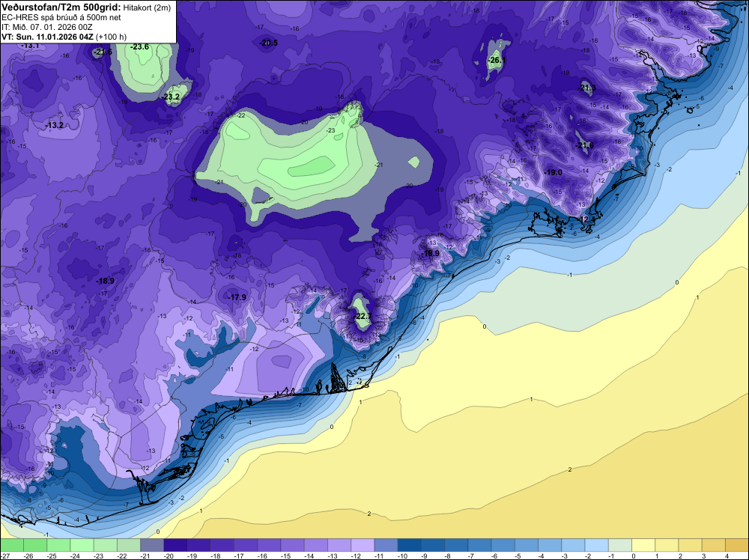Screen dimensions: 749x560
Task: Click the -20.5 temperature value
Action: [268, 43]
